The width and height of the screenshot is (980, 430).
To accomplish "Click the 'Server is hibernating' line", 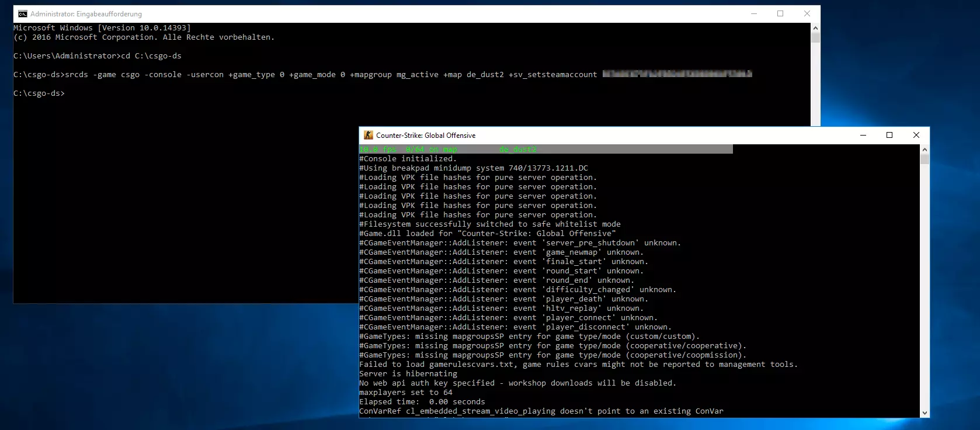I will [x=408, y=373].
